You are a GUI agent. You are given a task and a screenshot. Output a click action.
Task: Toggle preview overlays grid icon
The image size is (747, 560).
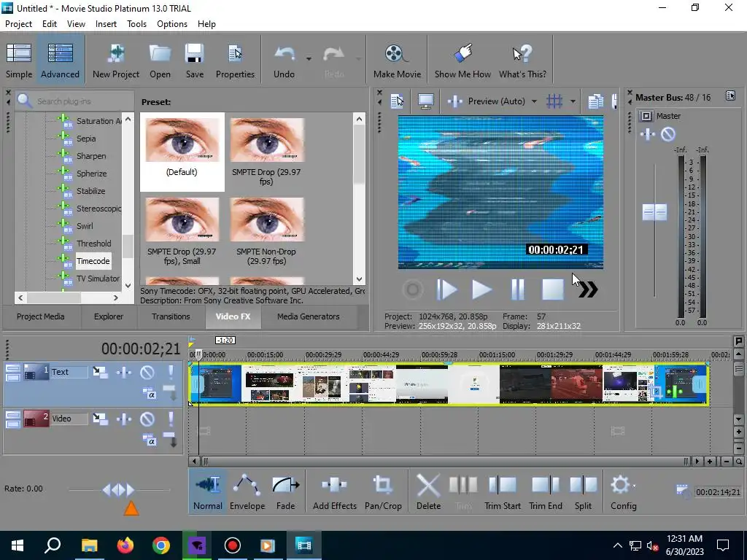[554, 101]
